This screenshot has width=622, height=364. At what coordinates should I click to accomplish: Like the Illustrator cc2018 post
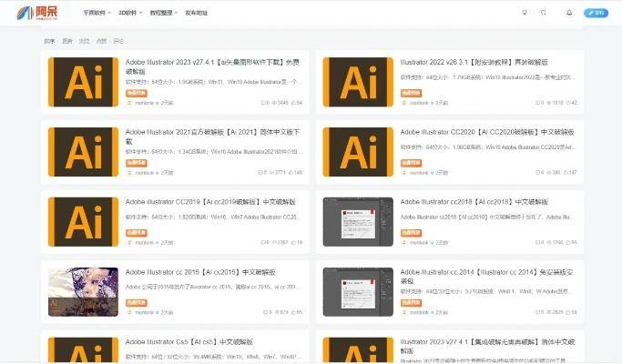[x=568, y=242]
